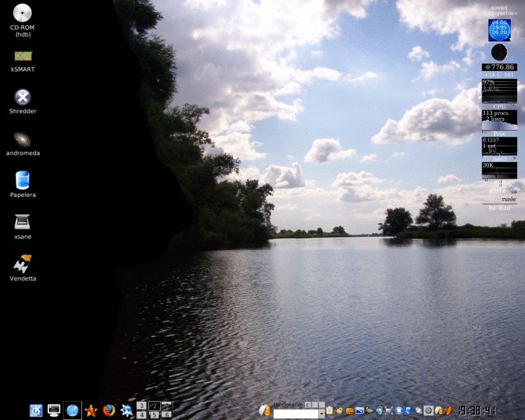Click the C button in dictionary applet
This screenshot has height=420, width=525.
(x=308, y=405)
